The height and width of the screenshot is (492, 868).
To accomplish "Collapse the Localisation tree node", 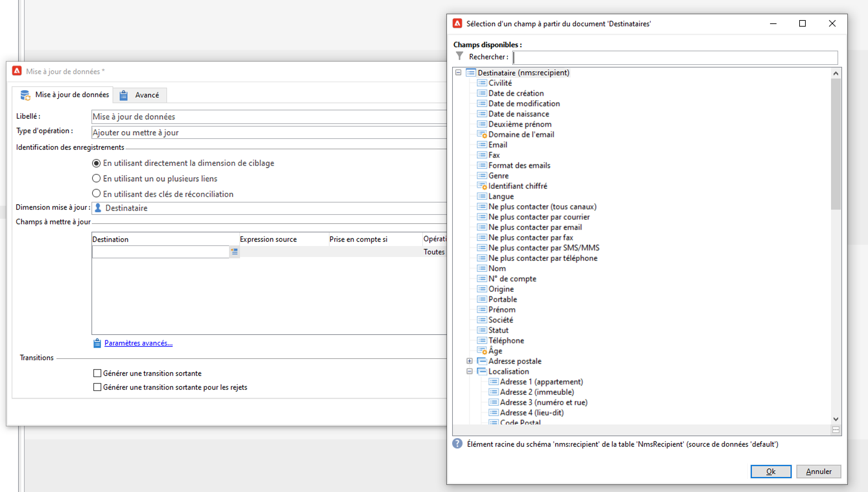I will 469,371.
